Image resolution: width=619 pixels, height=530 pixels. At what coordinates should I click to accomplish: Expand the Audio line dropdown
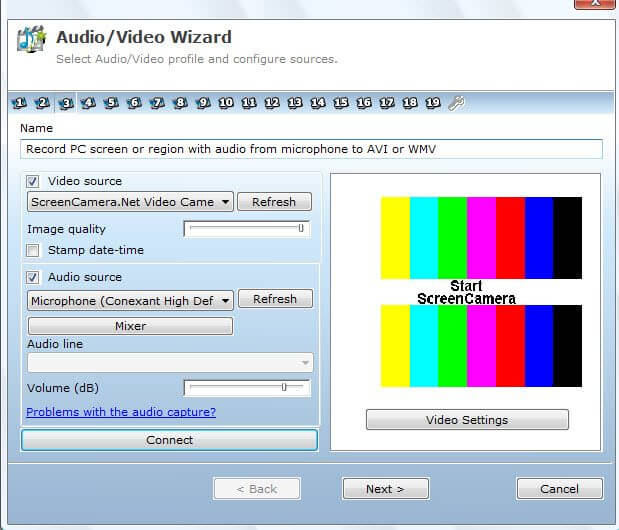170,362
